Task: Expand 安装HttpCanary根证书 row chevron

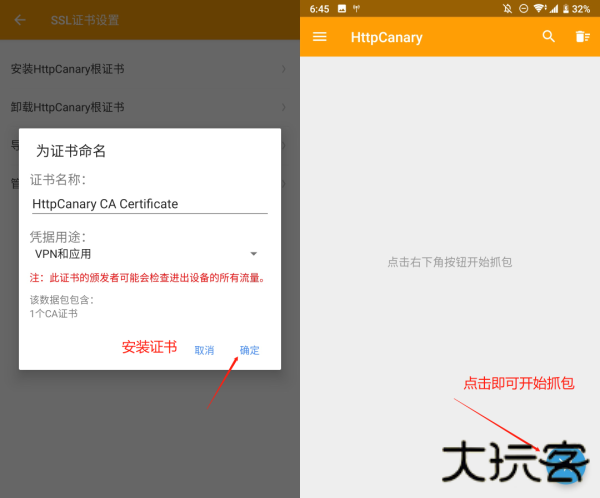Action: pos(284,69)
